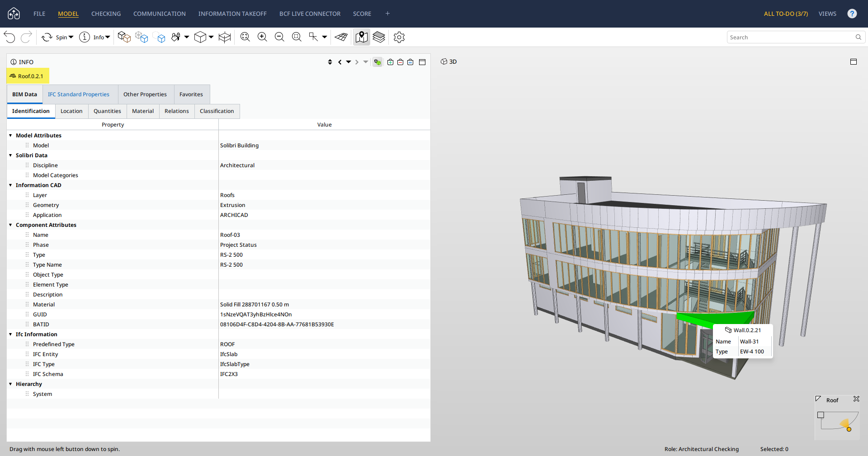The height and width of the screenshot is (456, 868).
Task: Maximize the 3D view panel
Action: pos(854,61)
